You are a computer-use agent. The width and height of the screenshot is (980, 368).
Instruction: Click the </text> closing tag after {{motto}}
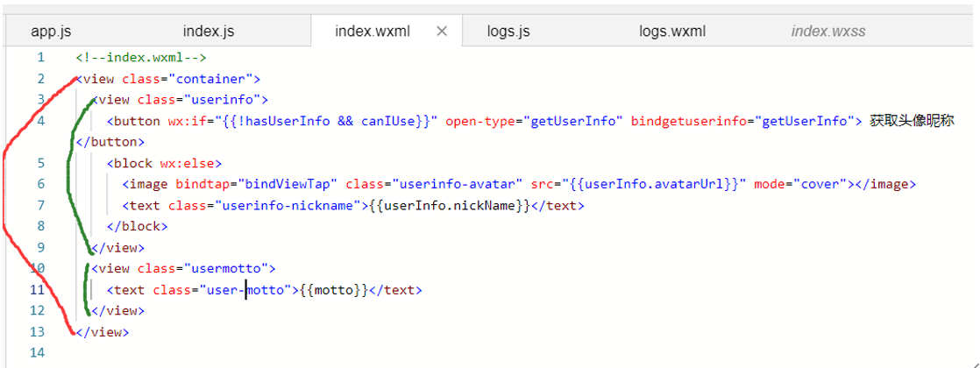point(396,290)
